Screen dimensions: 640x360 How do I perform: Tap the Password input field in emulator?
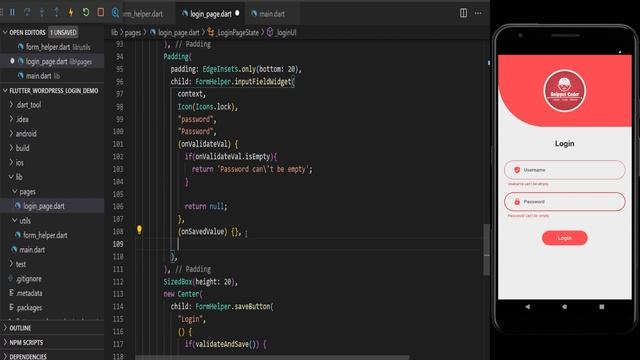coord(564,202)
